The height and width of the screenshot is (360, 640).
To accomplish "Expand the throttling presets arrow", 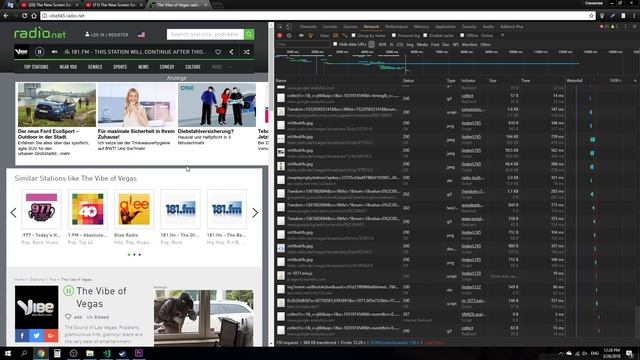I will click(x=502, y=36).
